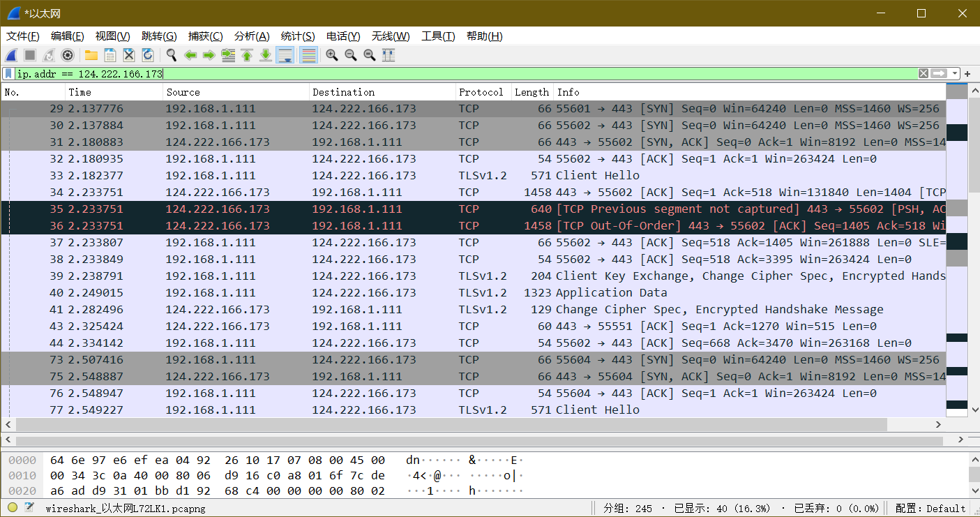
Task: Toggle packet colorization rules
Action: 308,55
